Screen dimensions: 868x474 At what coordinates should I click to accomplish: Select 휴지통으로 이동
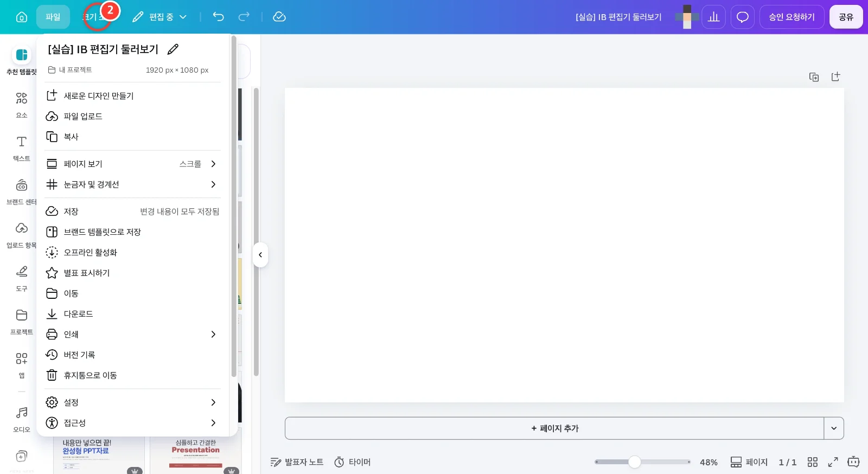[x=132, y=375]
